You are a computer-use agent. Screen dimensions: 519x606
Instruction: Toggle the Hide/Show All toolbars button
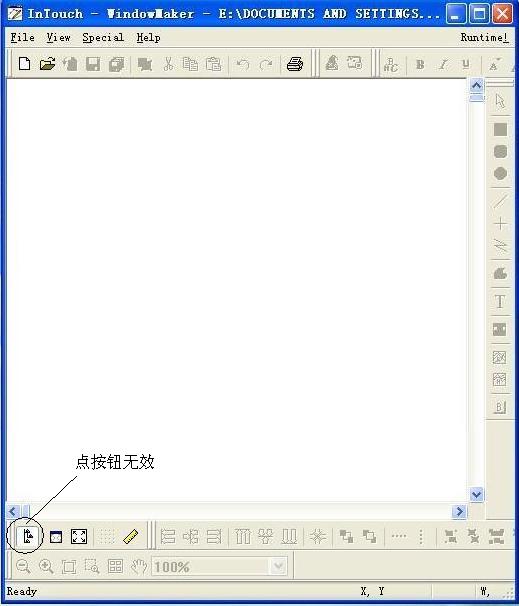click(x=56, y=536)
